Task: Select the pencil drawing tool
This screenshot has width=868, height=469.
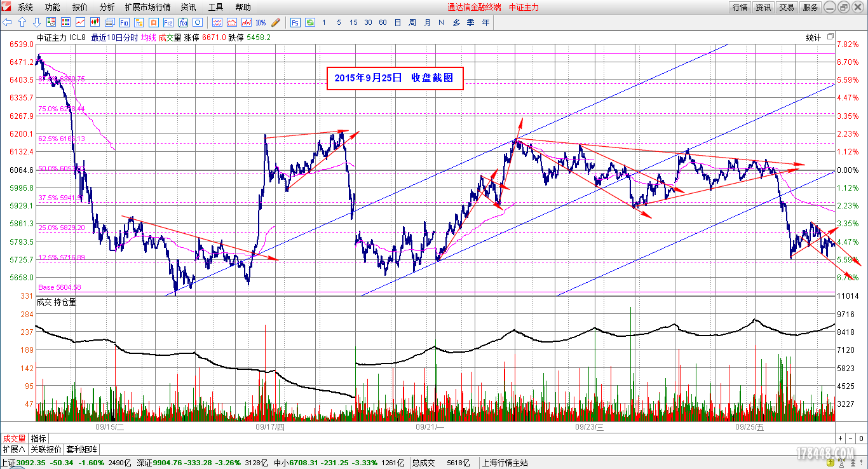Action: coord(275,22)
